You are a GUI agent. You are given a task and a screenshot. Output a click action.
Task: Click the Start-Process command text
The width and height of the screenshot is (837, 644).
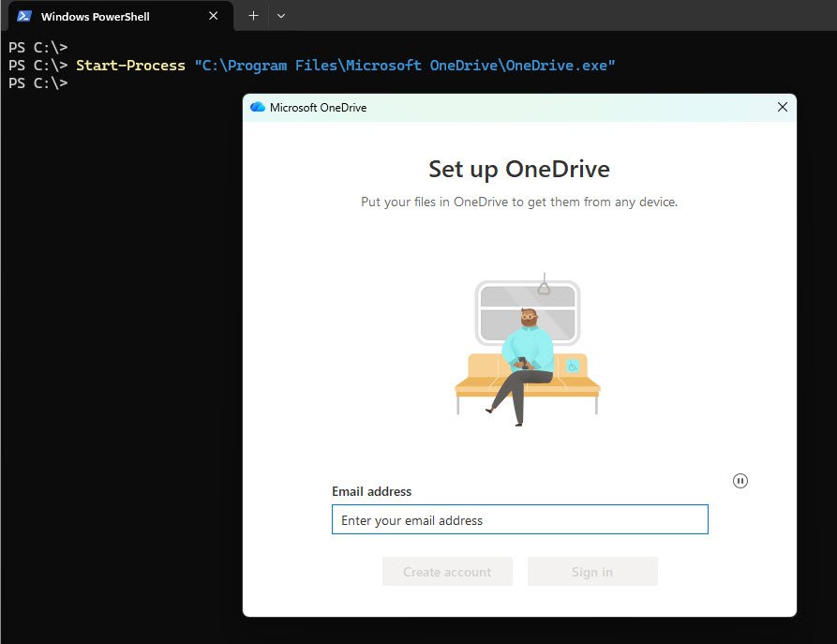(x=130, y=66)
